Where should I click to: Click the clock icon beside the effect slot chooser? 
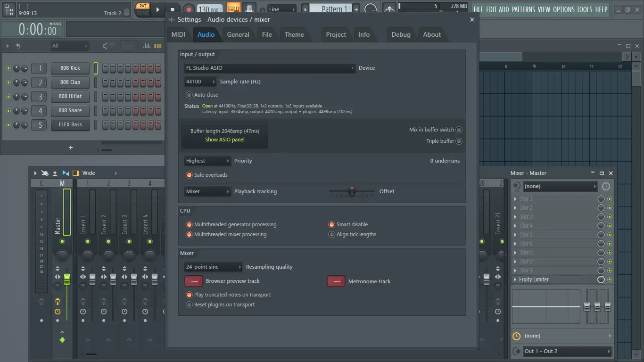tap(606, 186)
